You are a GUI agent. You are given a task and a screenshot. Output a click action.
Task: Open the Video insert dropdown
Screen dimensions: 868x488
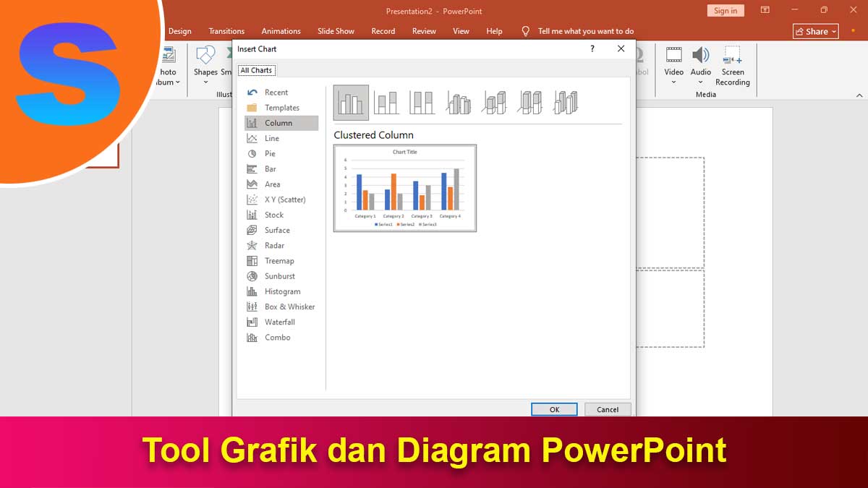(673, 65)
